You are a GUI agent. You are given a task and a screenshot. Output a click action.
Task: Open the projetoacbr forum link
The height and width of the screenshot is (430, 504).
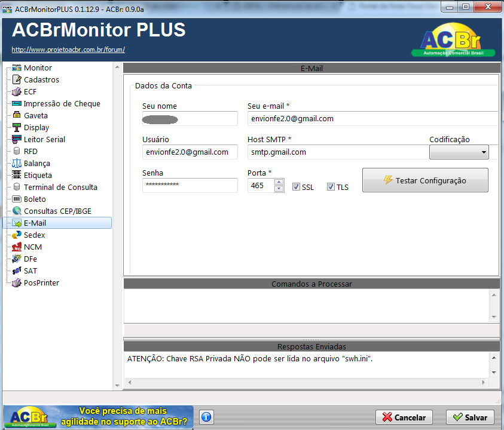point(68,50)
